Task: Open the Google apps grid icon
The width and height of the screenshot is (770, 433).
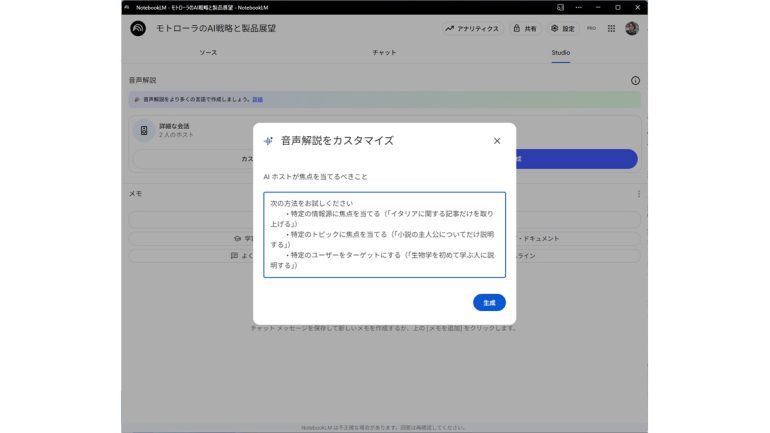Action: click(x=611, y=28)
